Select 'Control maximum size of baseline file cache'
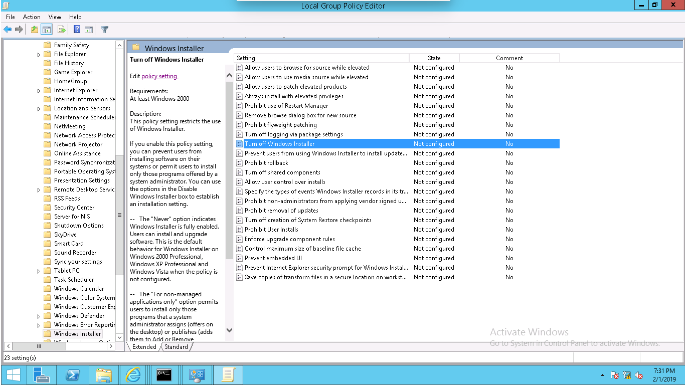Image resolution: width=685 pixels, height=385 pixels. click(x=303, y=249)
